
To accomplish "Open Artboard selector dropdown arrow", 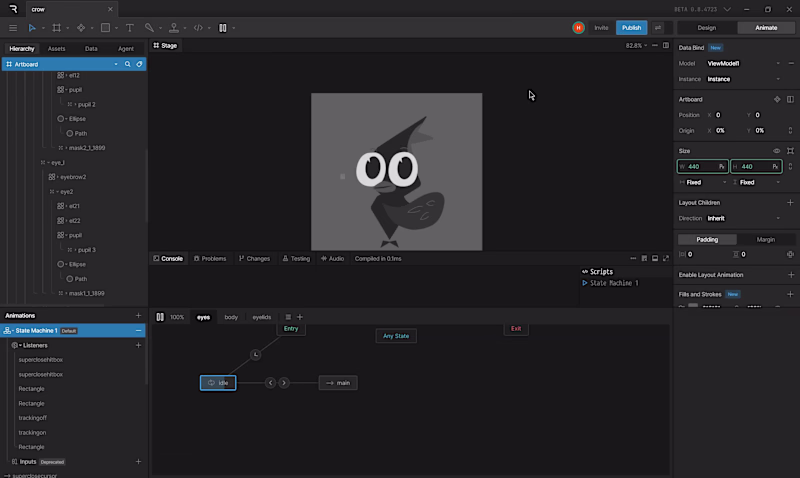I will (x=116, y=64).
